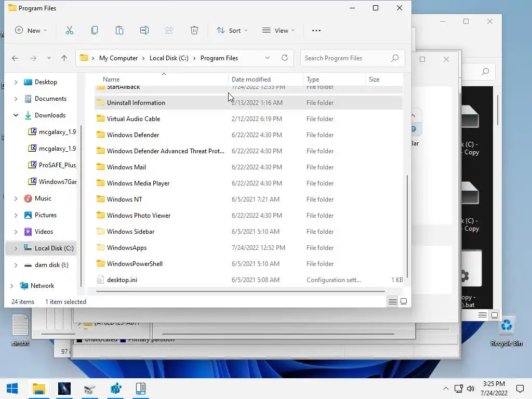The width and height of the screenshot is (532, 399).
Task: Expand the Network tree node
Action: click(11, 286)
